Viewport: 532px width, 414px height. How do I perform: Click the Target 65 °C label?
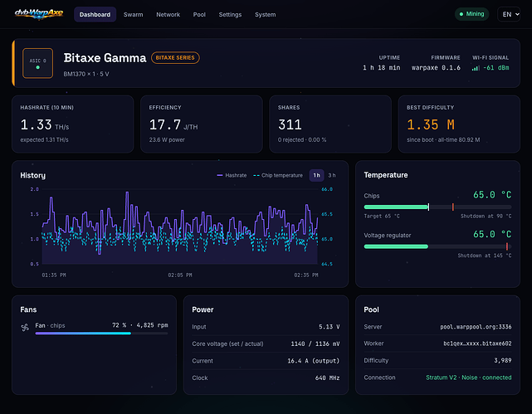[382, 216]
